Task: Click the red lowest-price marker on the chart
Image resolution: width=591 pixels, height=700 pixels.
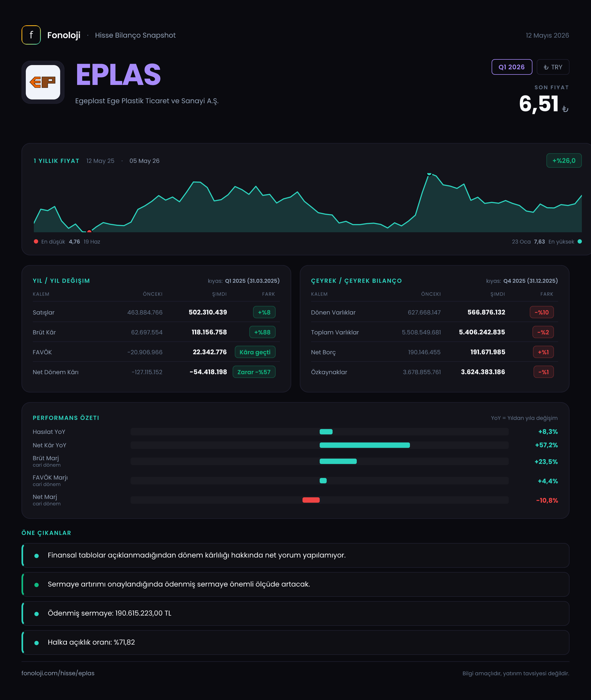Action: coord(89,231)
